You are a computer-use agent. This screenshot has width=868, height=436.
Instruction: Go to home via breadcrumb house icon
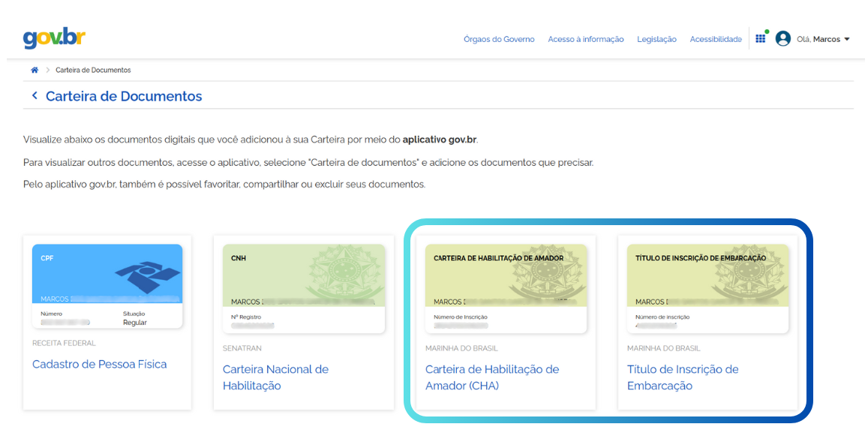coord(35,70)
